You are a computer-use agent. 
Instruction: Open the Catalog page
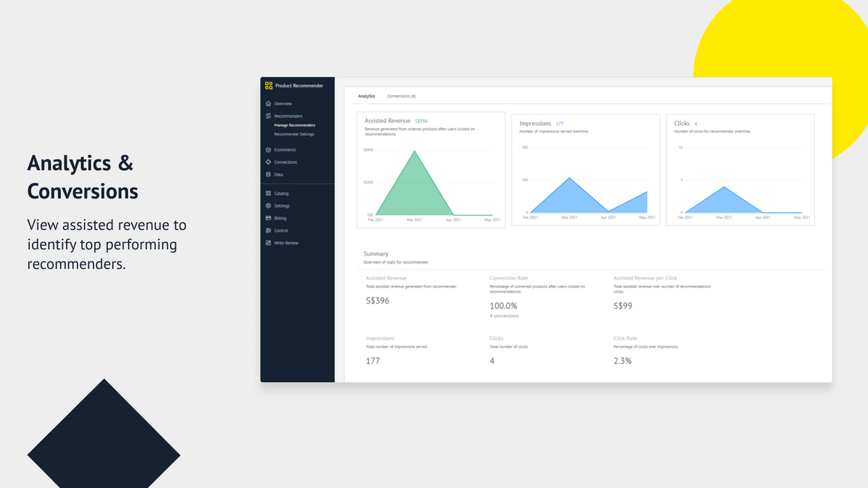tap(281, 193)
